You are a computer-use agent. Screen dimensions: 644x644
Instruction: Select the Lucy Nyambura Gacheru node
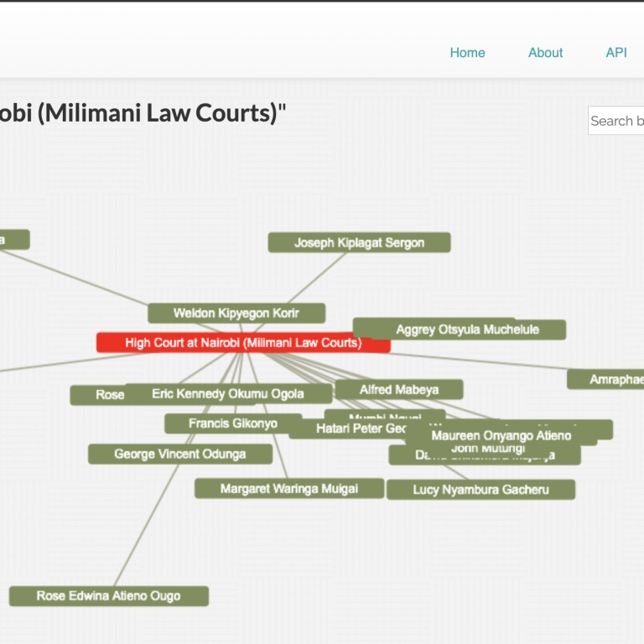point(480,490)
